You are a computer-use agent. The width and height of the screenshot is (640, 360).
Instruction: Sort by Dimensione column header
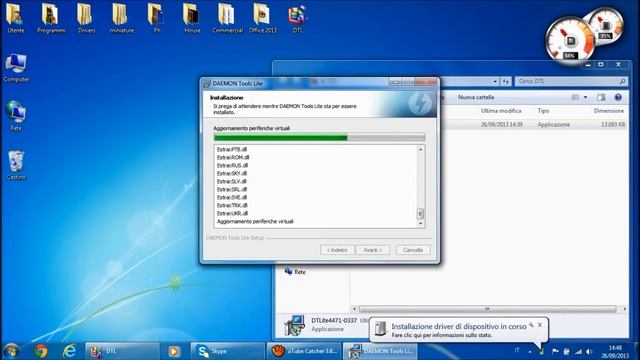[x=609, y=111]
